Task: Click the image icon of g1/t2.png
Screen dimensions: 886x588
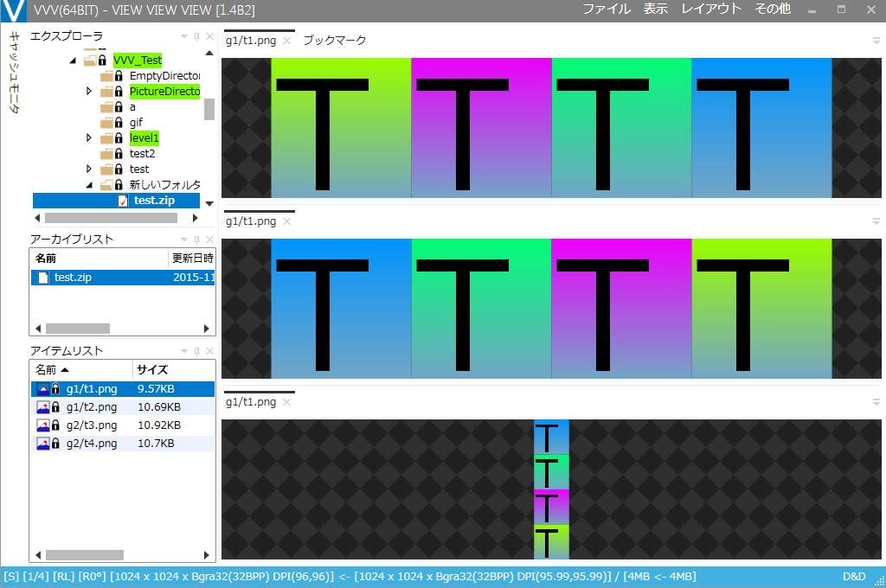Action: 42,407
